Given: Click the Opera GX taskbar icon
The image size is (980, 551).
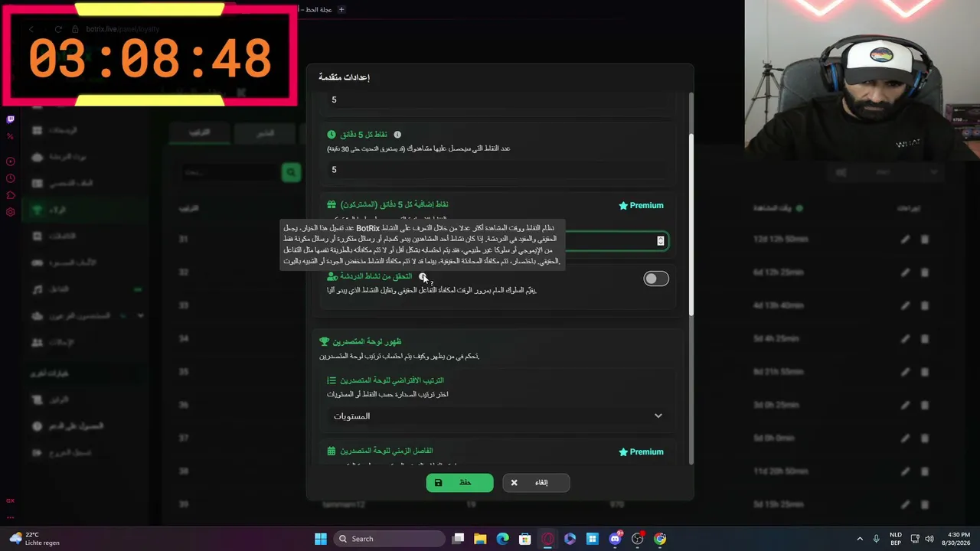Looking at the screenshot, I should (x=547, y=539).
